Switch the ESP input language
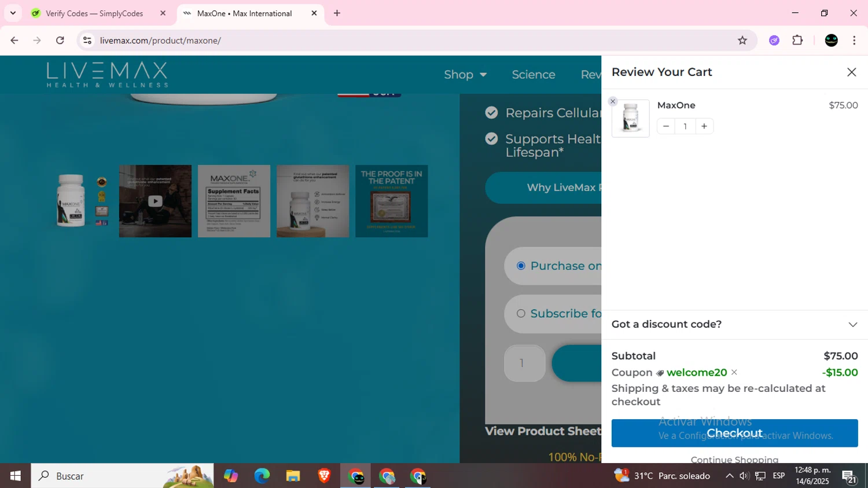The height and width of the screenshot is (488, 868). click(779, 476)
